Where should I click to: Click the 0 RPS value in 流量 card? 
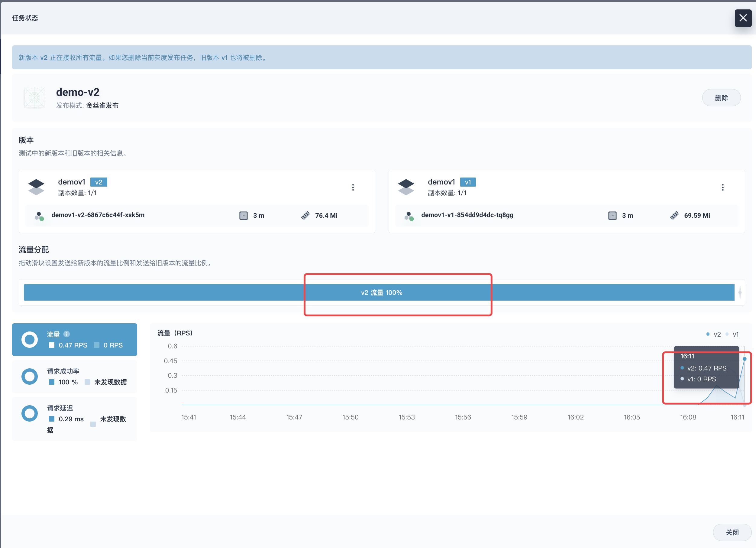click(x=113, y=345)
